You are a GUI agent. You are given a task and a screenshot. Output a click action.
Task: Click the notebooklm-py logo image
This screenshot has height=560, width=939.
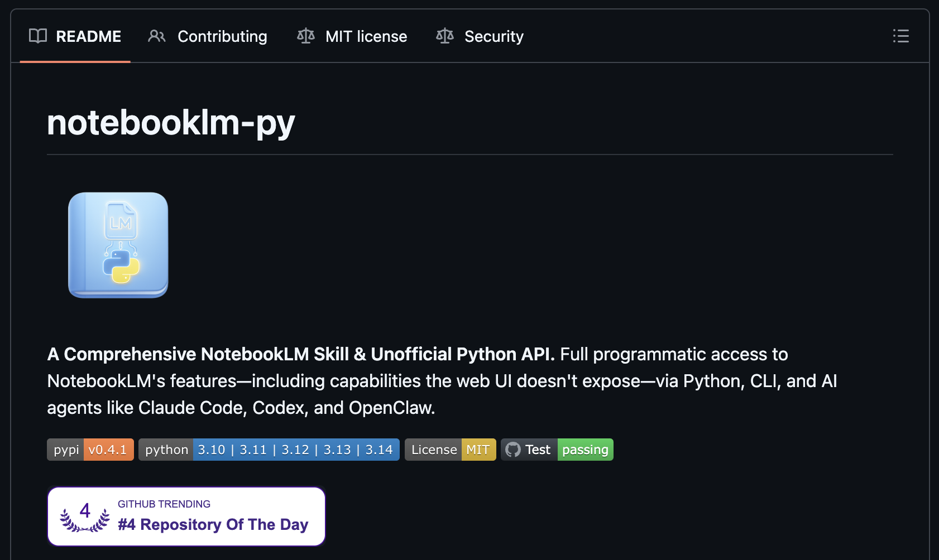click(x=118, y=245)
